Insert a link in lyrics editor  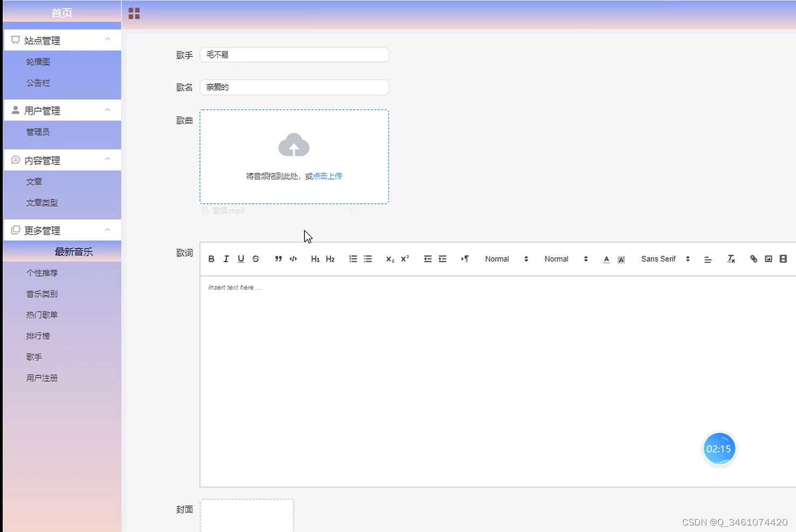[x=753, y=259]
